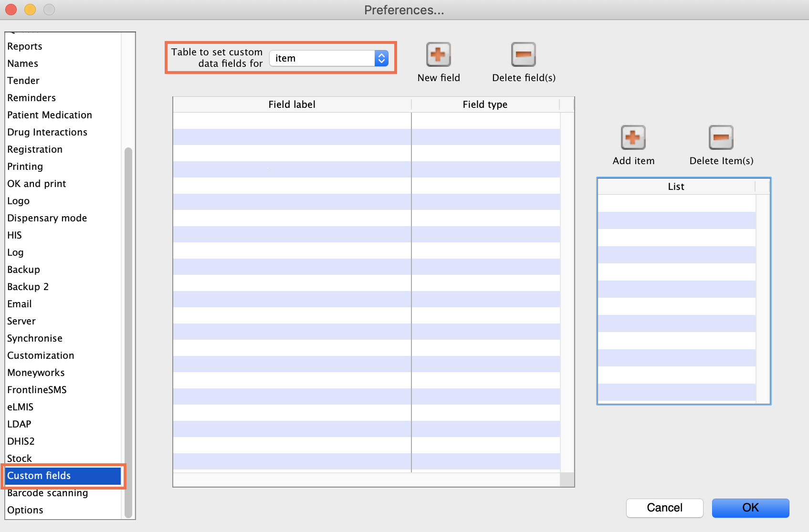
Task: Select the Reports preference section
Action: (x=25, y=46)
